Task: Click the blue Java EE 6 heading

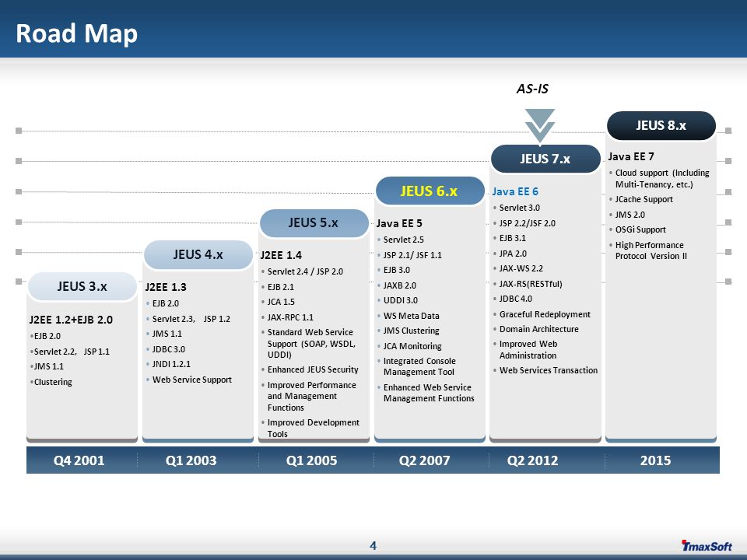Action: tap(515, 191)
